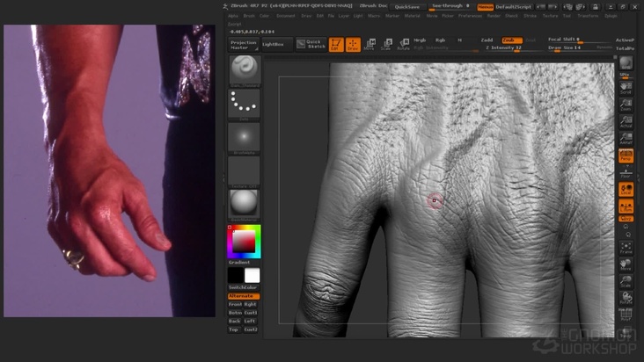Click the QuickSave button
The width and height of the screenshot is (644, 362).
tap(407, 6)
